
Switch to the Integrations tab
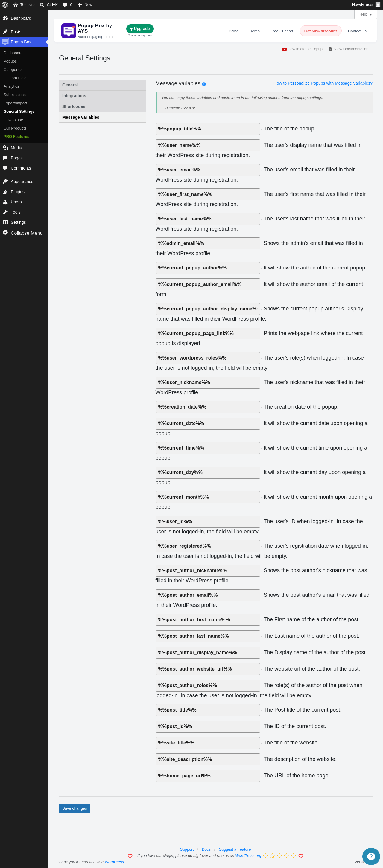pos(103,96)
